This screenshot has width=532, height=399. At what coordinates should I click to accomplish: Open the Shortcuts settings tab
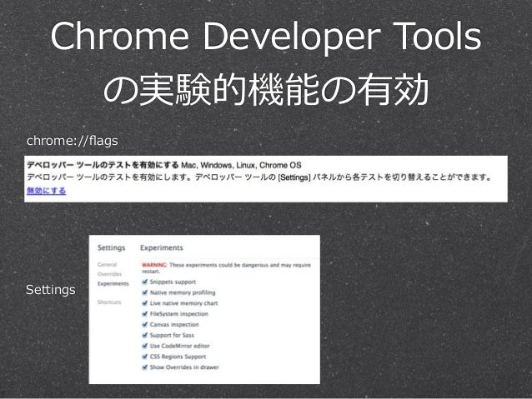pyautogui.click(x=109, y=302)
